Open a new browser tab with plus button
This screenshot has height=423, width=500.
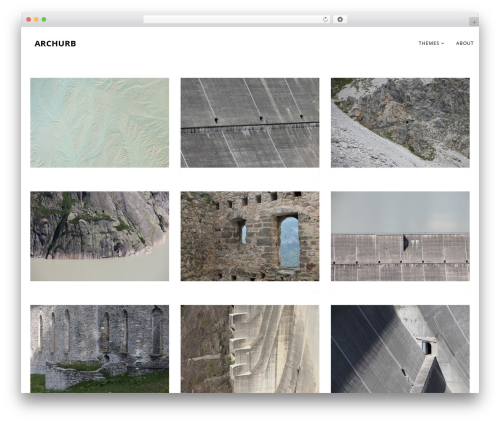[474, 22]
